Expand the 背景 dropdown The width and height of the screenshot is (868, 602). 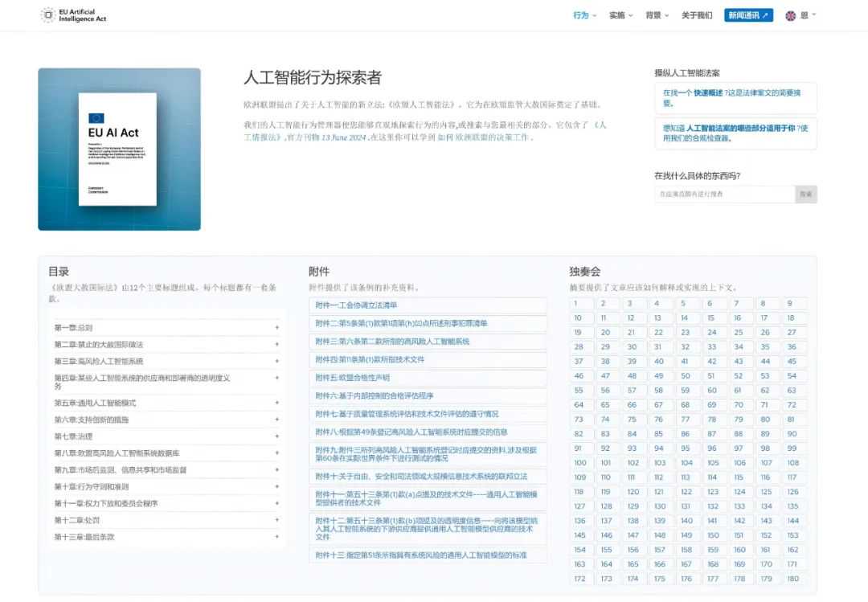656,14
